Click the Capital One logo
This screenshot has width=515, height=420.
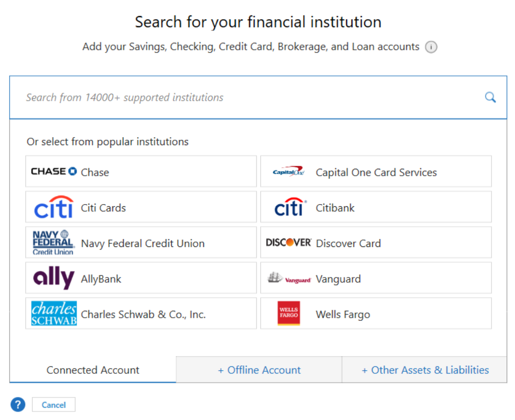pyautogui.click(x=289, y=172)
